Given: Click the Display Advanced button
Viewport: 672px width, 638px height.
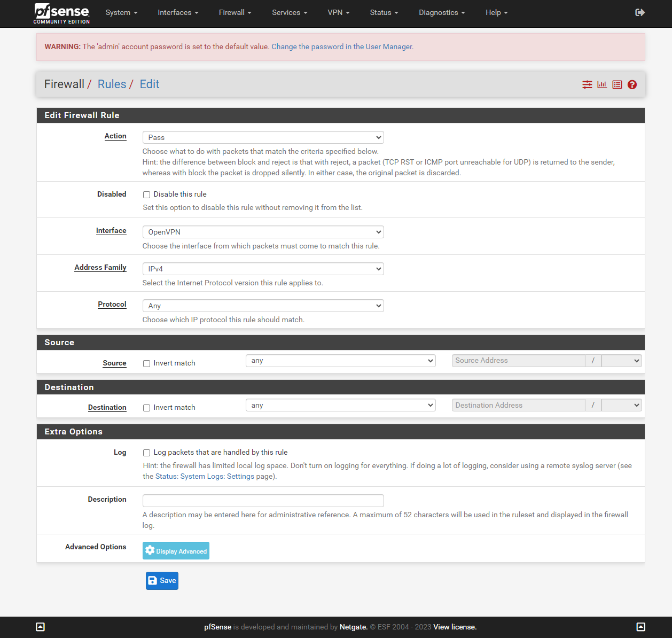Looking at the screenshot, I should pyautogui.click(x=176, y=550).
